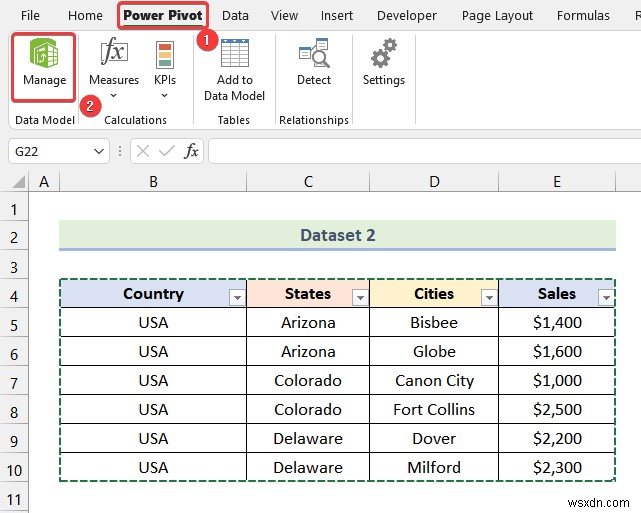The image size is (641, 513).
Task: Switch to the Data ribbon tab
Action: 235,16
